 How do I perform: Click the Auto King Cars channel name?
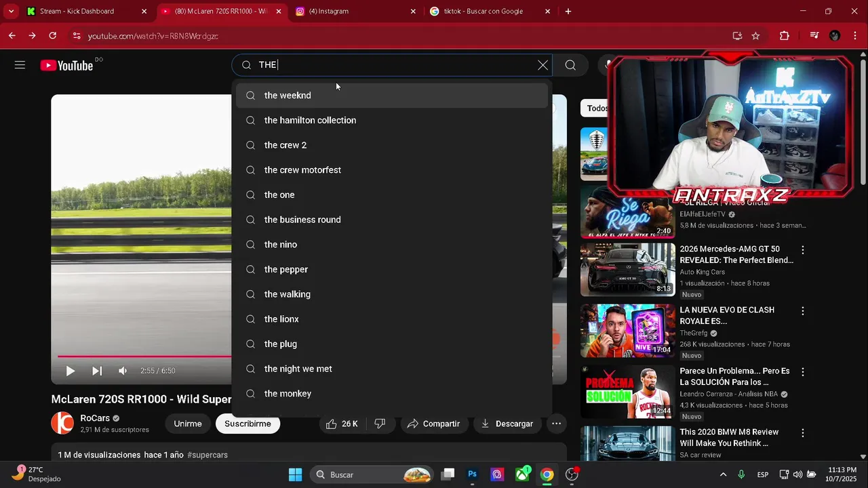pos(702,272)
